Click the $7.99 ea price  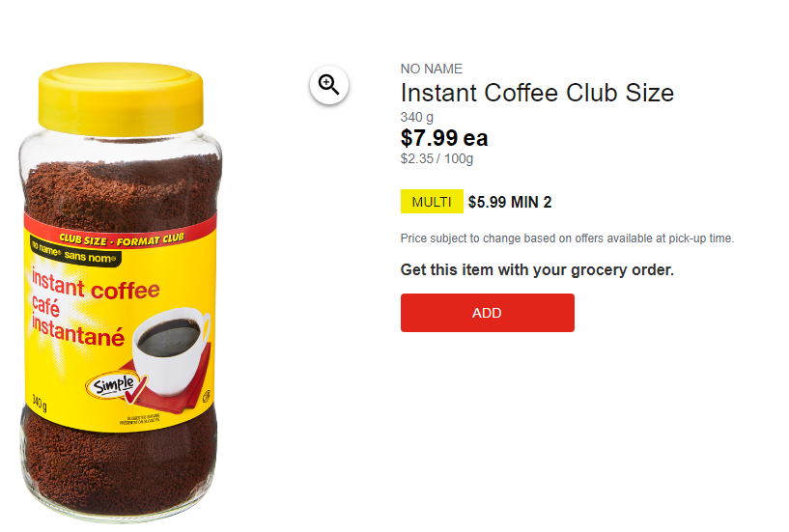(x=444, y=138)
